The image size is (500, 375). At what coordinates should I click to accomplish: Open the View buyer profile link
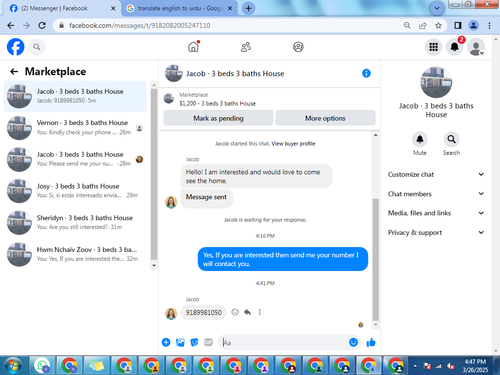tap(293, 144)
